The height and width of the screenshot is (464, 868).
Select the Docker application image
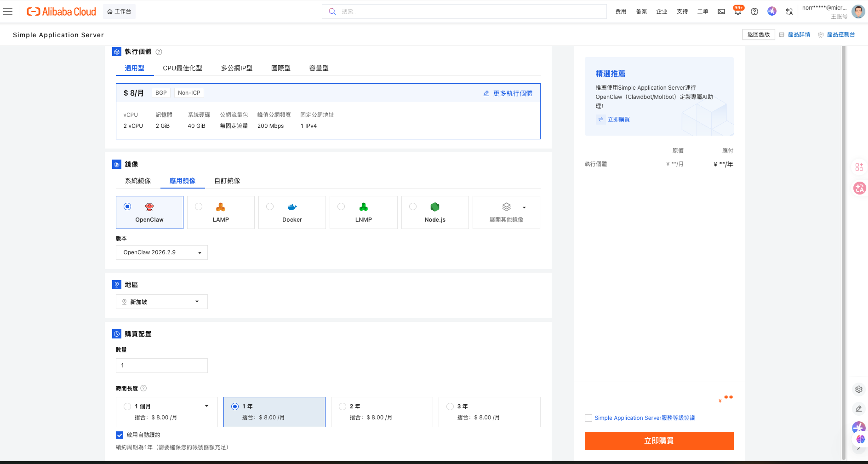292,212
